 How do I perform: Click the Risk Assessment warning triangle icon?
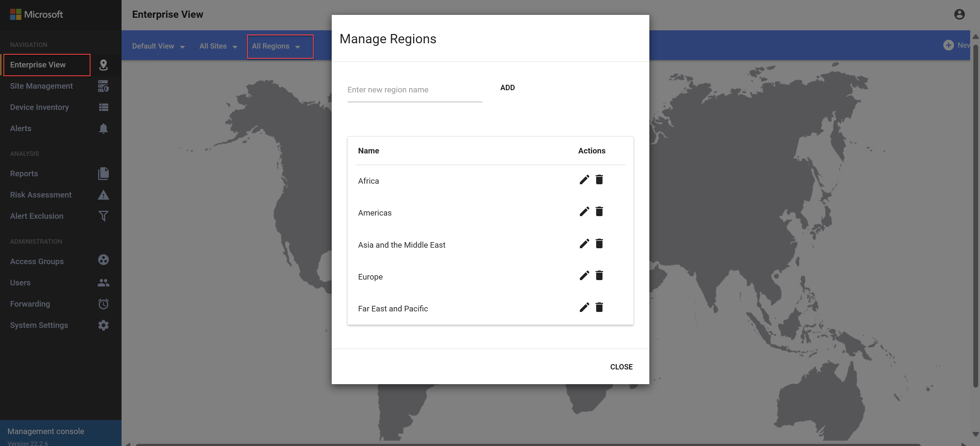103,195
